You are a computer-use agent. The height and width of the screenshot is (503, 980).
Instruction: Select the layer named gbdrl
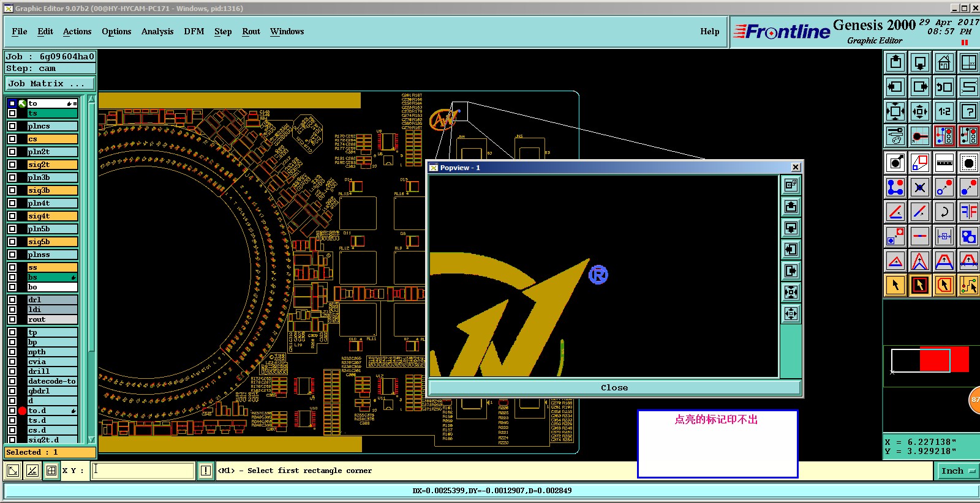pyautogui.click(x=53, y=391)
